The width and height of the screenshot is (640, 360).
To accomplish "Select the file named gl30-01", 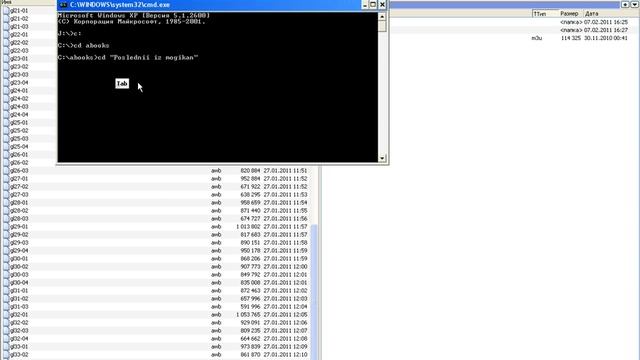I will [19, 259].
